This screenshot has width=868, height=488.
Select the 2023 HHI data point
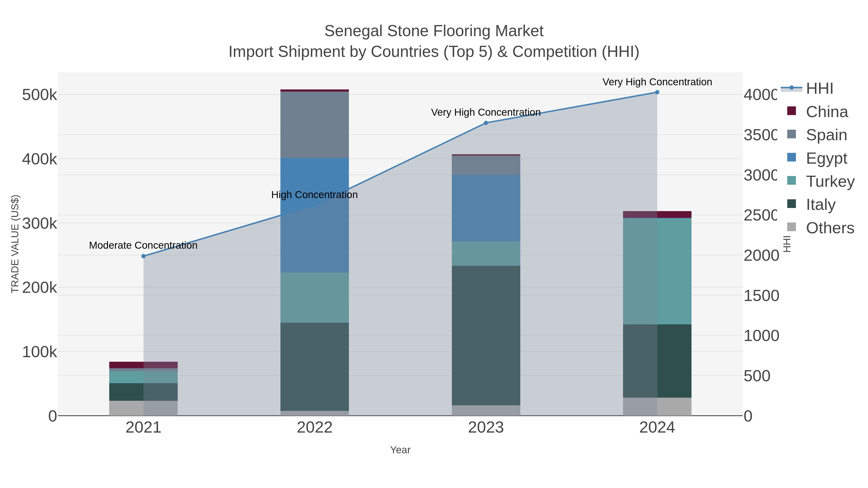(486, 123)
